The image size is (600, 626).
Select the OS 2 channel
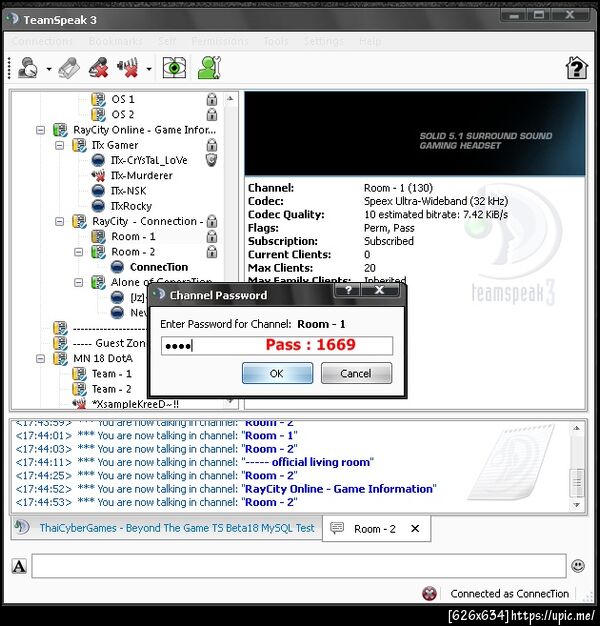click(x=123, y=115)
